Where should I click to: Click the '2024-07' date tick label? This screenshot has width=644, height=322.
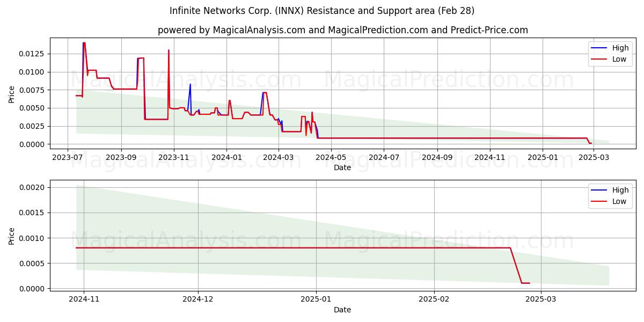tap(384, 157)
